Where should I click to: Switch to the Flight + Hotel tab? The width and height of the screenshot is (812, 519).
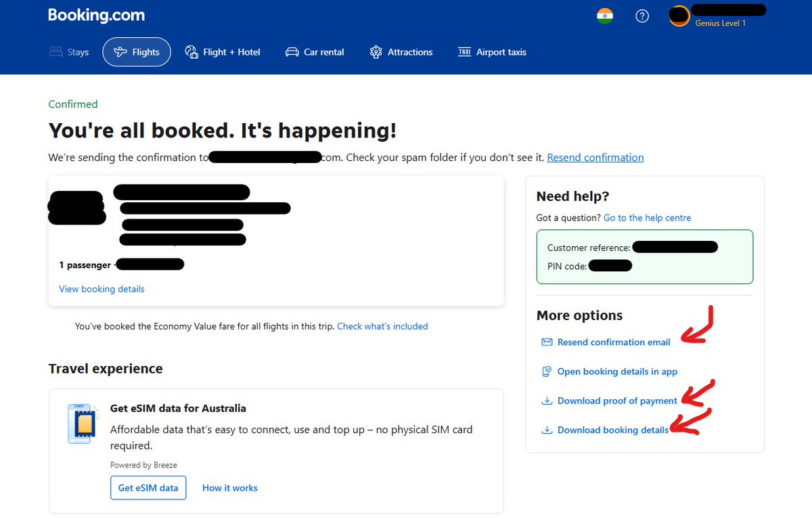pos(223,52)
